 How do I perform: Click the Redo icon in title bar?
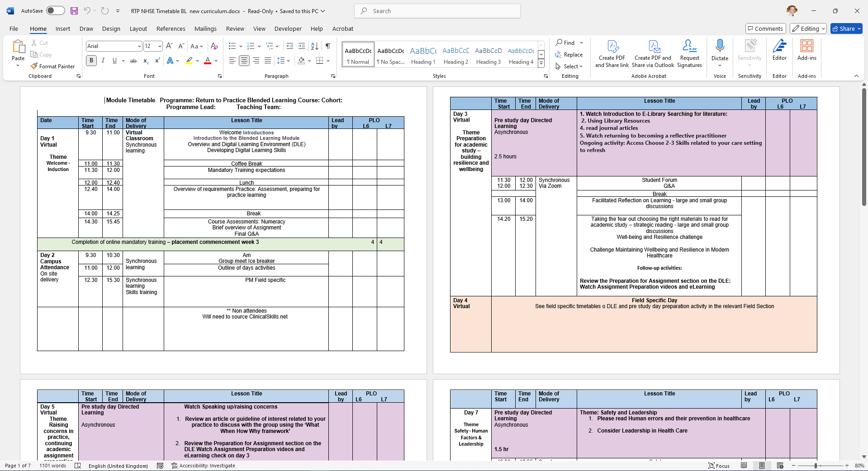105,11
